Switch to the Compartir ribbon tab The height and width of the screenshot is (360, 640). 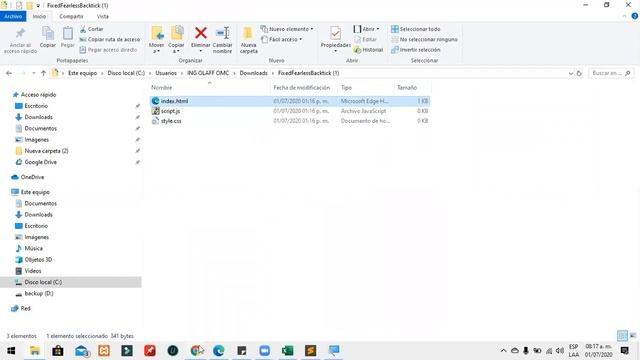click(x=71, y=16)
